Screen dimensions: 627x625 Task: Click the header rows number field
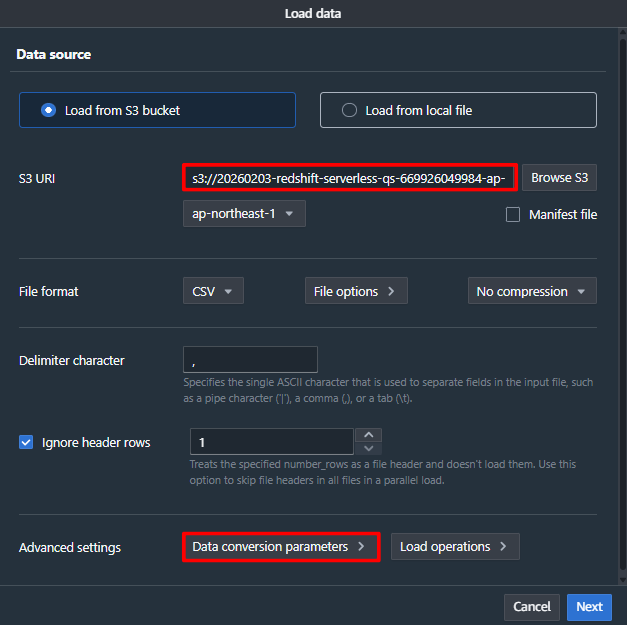tap(271, 442)
